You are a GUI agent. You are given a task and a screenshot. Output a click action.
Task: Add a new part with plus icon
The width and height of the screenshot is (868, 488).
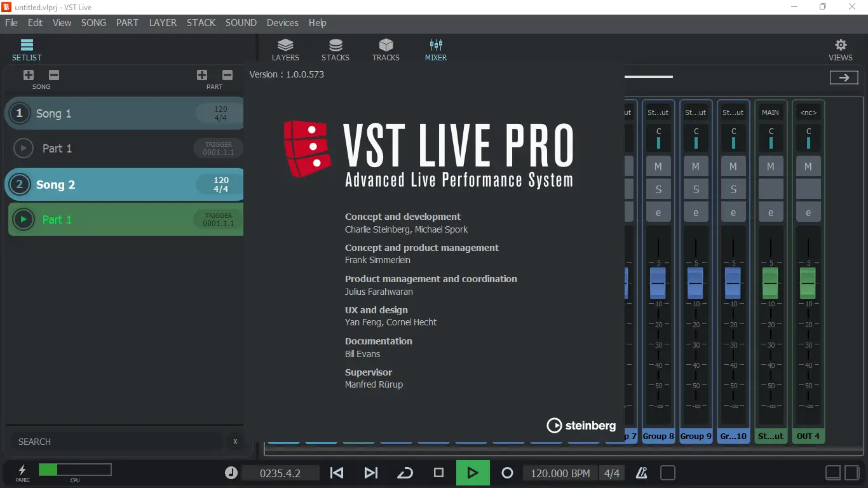(x=202, y=75)
